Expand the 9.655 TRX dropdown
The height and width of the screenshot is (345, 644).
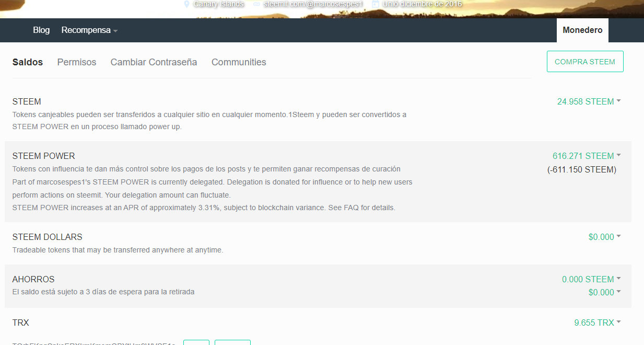(x=598, y=323)
